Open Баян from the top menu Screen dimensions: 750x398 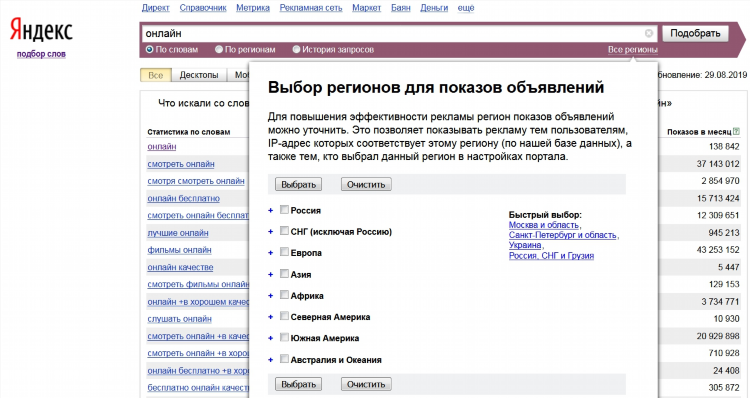click(x=400, y=8)
